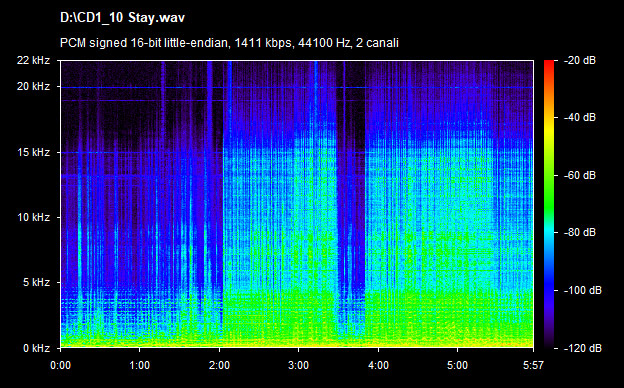Click the -120 dB scale label
624x388 pixels.
click(x=583, y=349)
